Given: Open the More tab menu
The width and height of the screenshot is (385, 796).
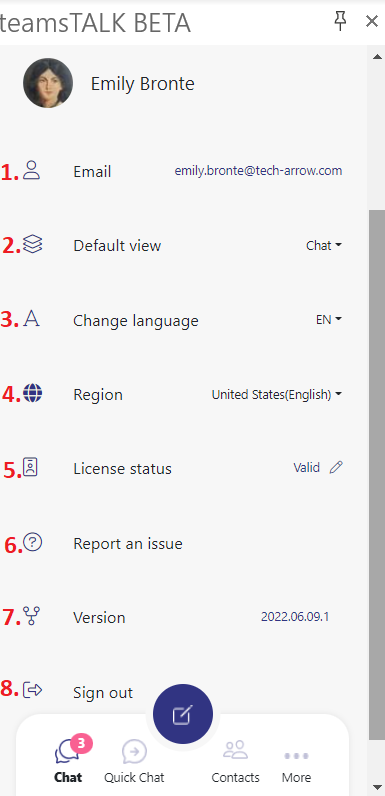Looking at the screenshot, I should 297,766.
